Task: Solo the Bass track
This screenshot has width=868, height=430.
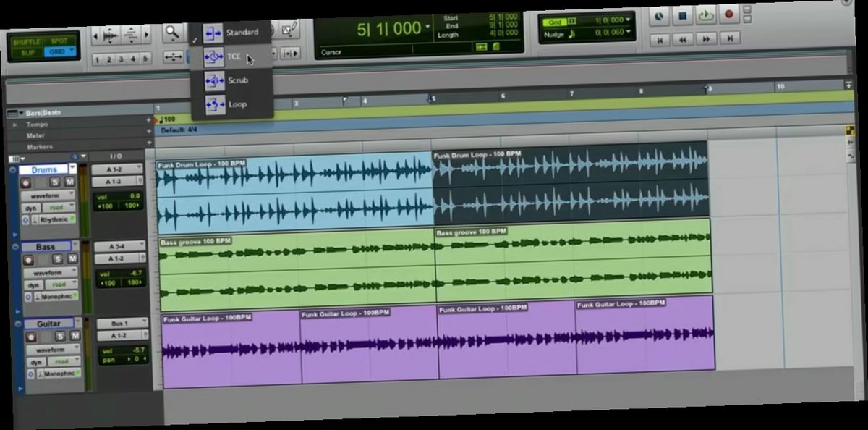Action: click(x=58, y=259)
